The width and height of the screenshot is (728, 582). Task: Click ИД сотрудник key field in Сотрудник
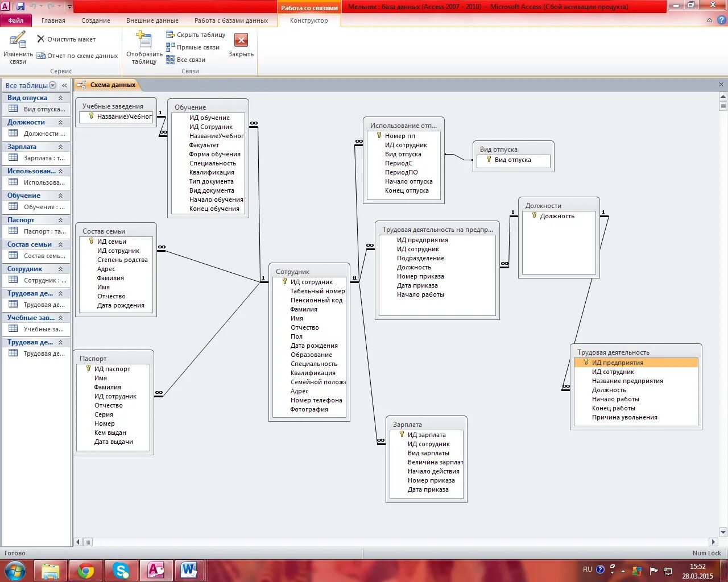(x=309, y=282)
